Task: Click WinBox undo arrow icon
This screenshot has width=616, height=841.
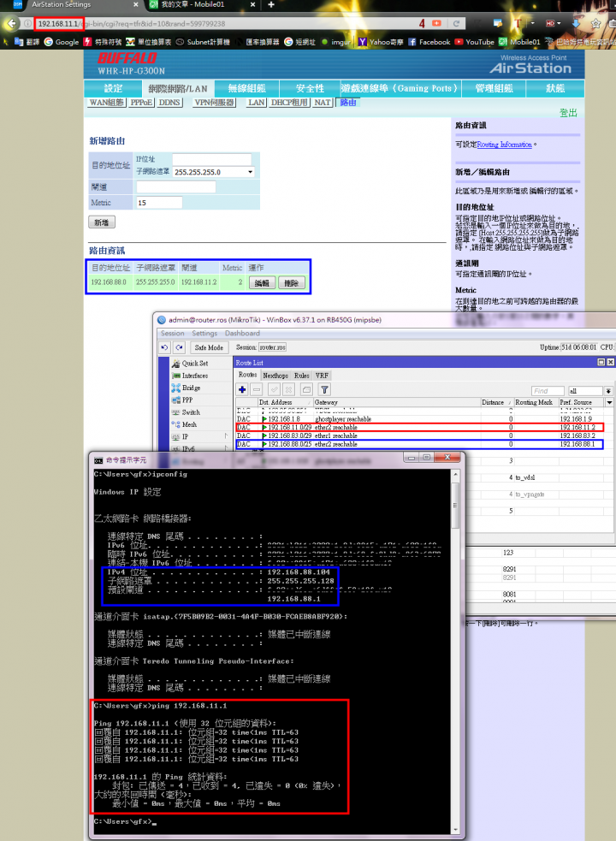Action: click(165, 347)
